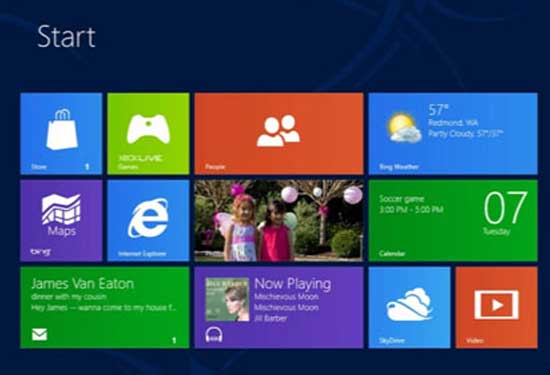Launch Internet Explorer from its tile
The width and height of the screenshot is (550, 375).
[148, 221]
